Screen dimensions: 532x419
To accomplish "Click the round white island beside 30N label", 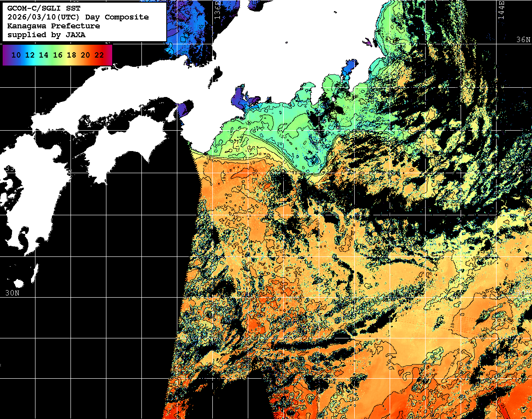I will [19, 283].
